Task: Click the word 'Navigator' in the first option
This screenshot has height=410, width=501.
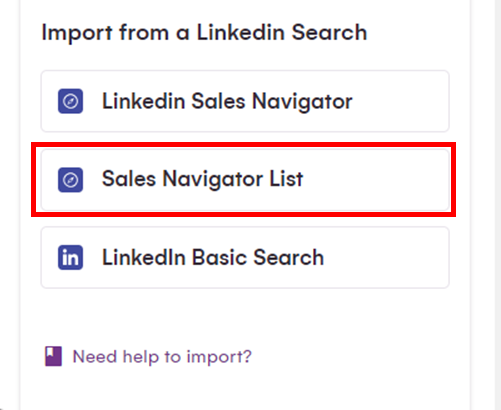Action: tap(302, 102)
